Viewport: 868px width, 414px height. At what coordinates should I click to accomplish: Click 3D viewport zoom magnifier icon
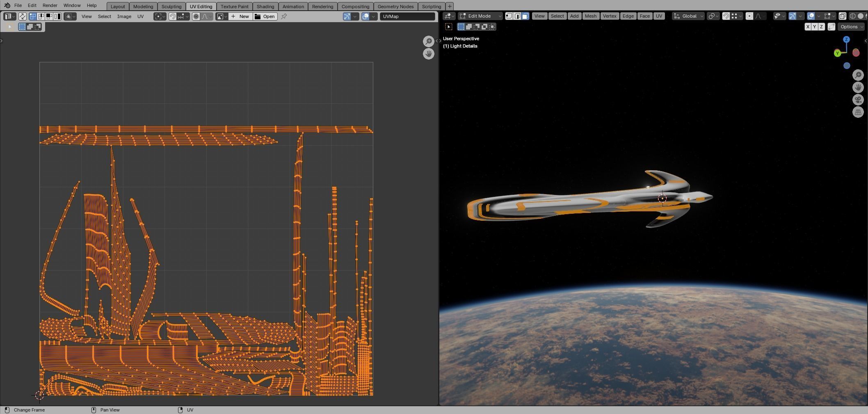(x=858, y=75)
